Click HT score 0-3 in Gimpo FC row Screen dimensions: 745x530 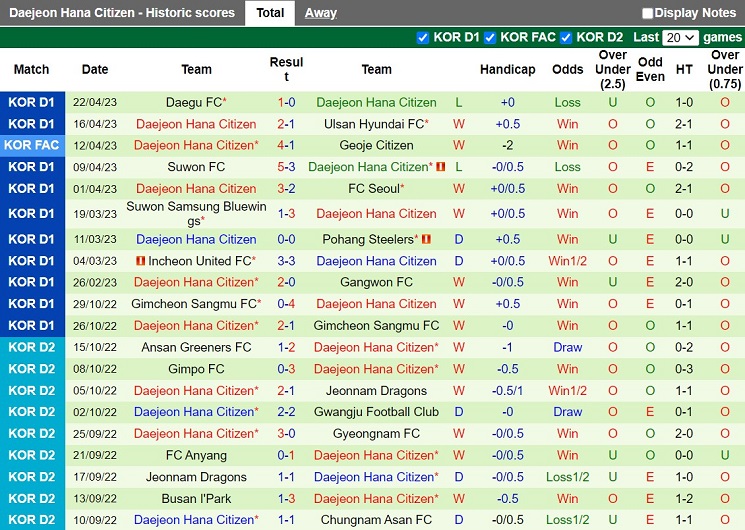(684, 369)
